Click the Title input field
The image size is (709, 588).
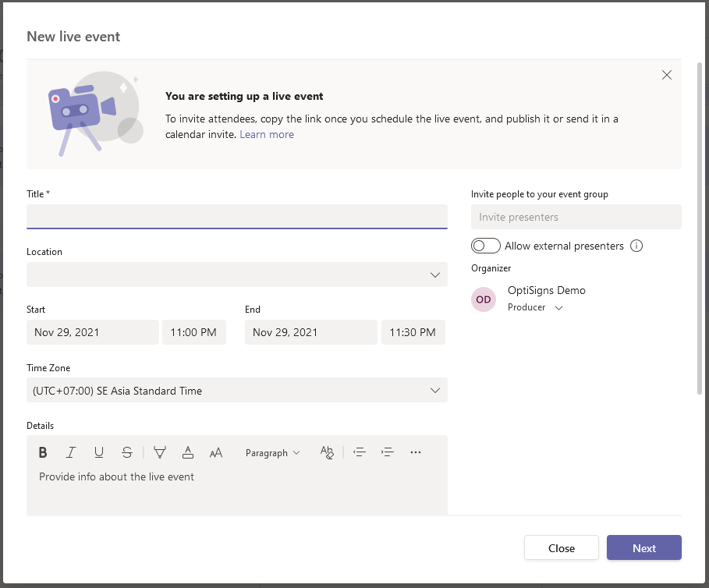pyautogui.click(x=237, y=216)
